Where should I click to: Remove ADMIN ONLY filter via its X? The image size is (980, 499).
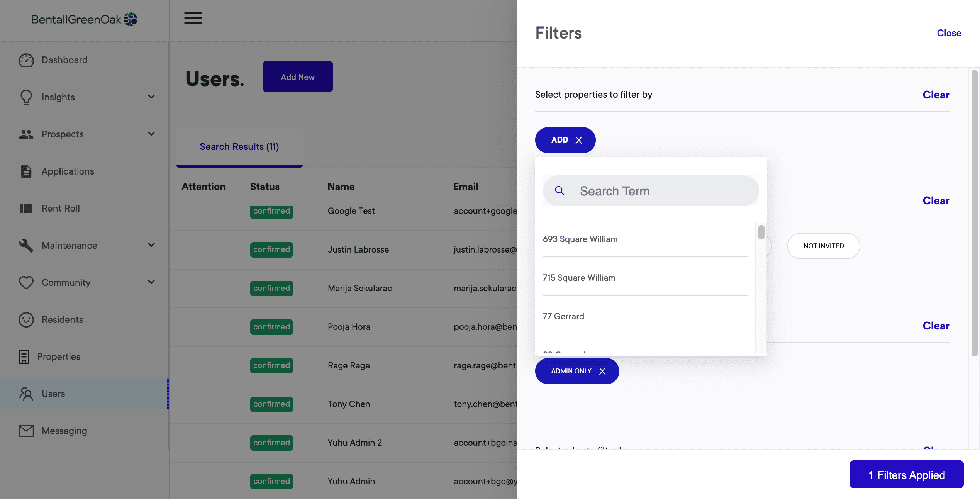[602, 371]
